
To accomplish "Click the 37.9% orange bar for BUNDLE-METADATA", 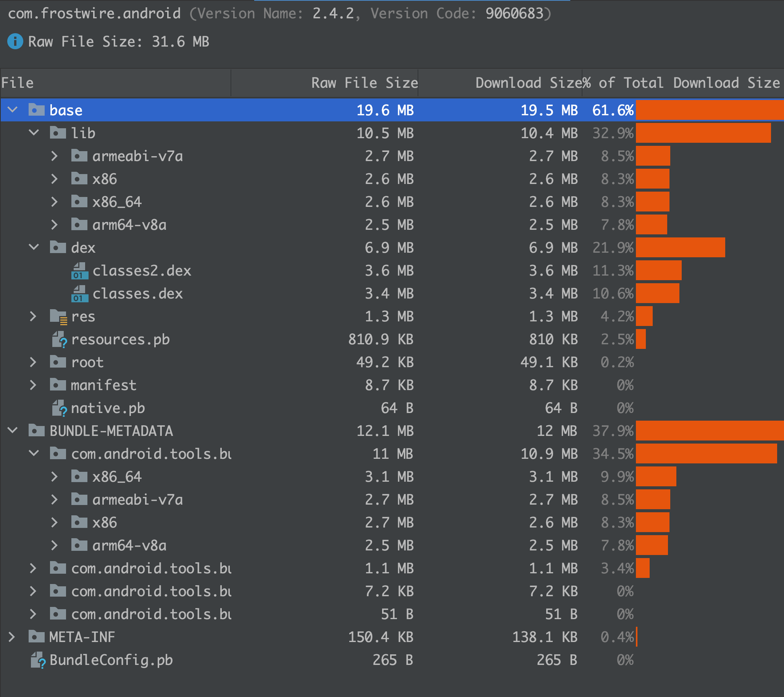I will click(x=710, y=431).
